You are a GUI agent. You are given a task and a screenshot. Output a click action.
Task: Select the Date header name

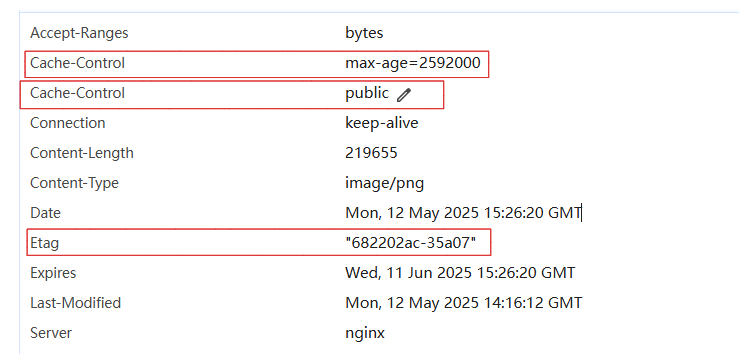pyautogui.click(x=45, y=213)
